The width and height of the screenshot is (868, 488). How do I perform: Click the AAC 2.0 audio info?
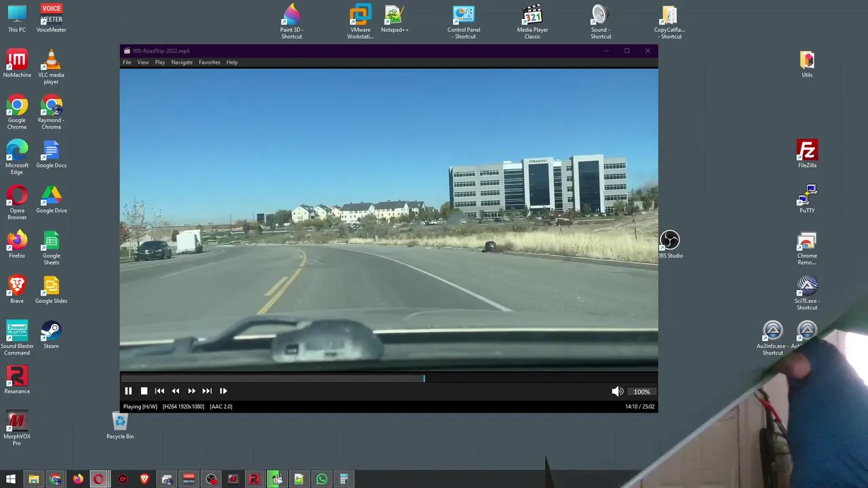pos(221,407)
